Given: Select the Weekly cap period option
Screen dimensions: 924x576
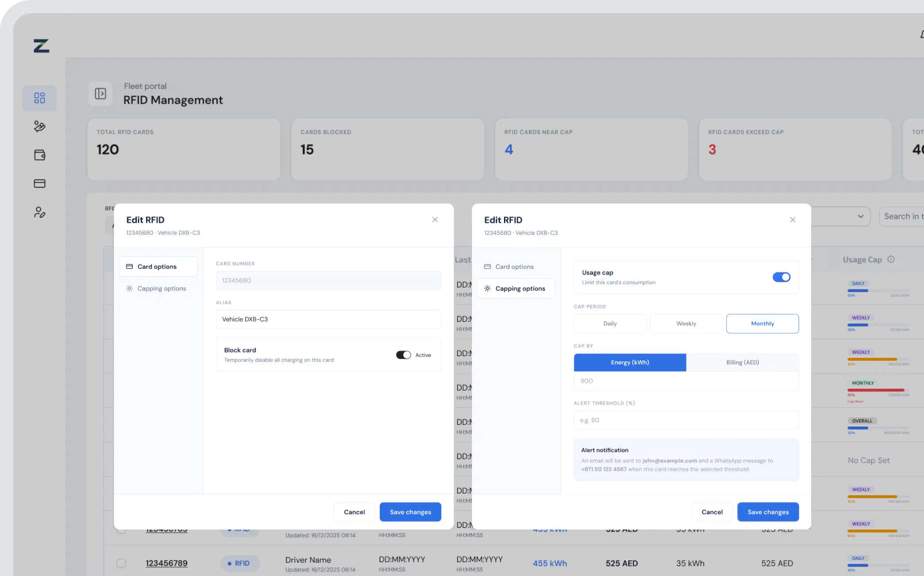Looking at the screenshot, I should 686,323.
